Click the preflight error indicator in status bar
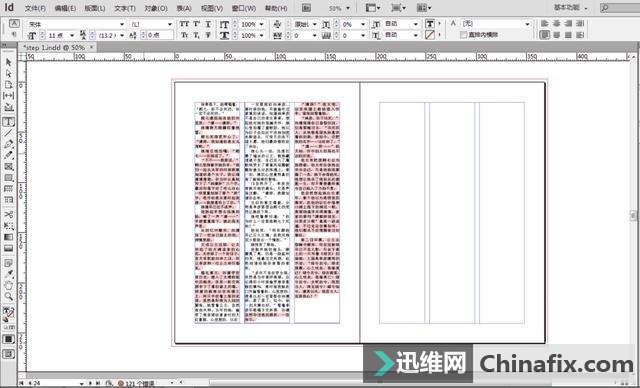This screenshot has height=388, width=640. click(x=136, y=384)
